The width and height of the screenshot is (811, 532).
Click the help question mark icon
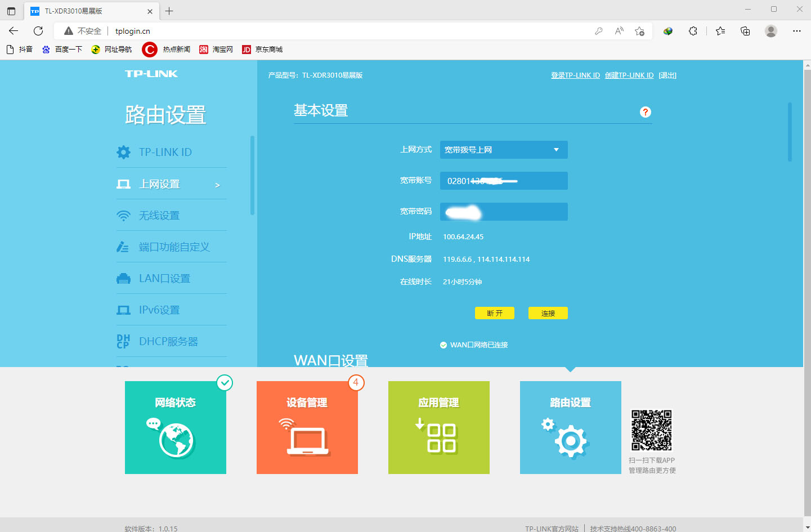coord(645,112)
